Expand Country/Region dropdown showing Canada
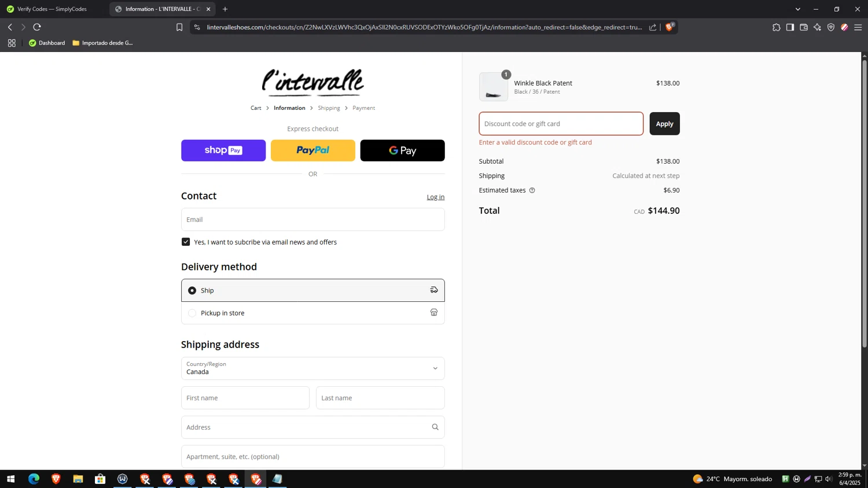 (x=313, y=368)
